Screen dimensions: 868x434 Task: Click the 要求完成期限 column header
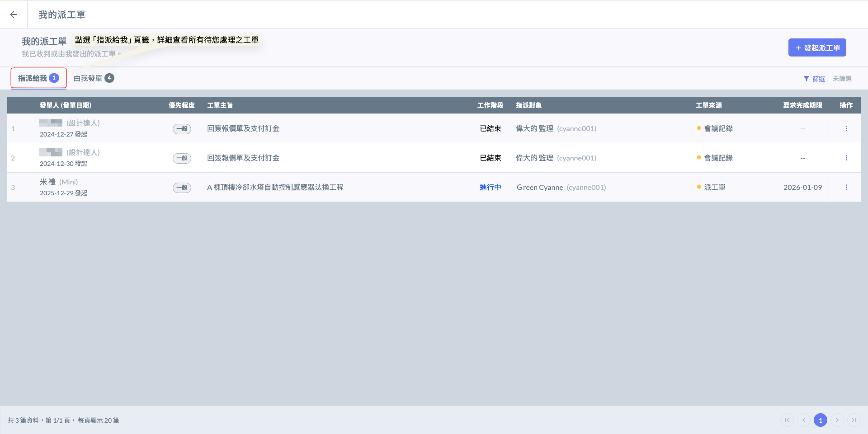tap(802, 105)
